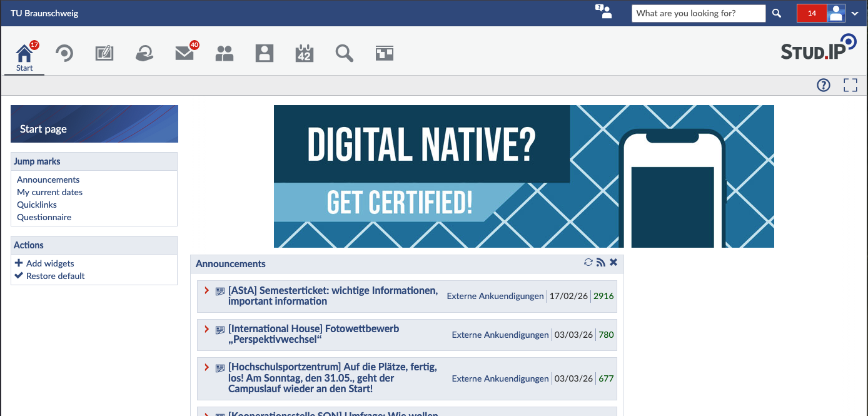Click the 'What are you looking for?' field
The image size is (868, 416).
click(x=699, y=13)
